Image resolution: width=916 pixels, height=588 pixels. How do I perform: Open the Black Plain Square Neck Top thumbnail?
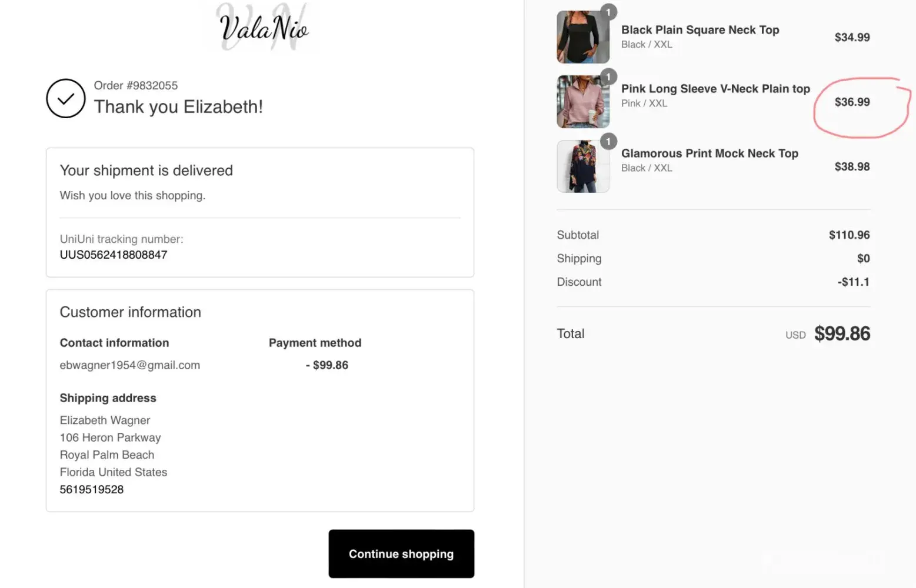[582, 38]
